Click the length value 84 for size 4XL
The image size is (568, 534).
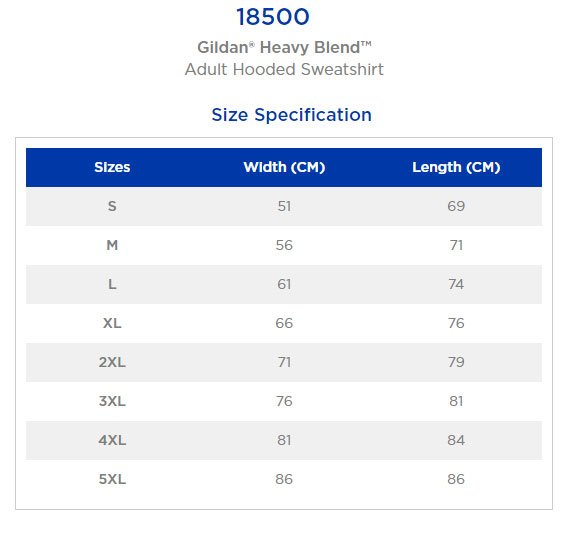tap(456, 441)
